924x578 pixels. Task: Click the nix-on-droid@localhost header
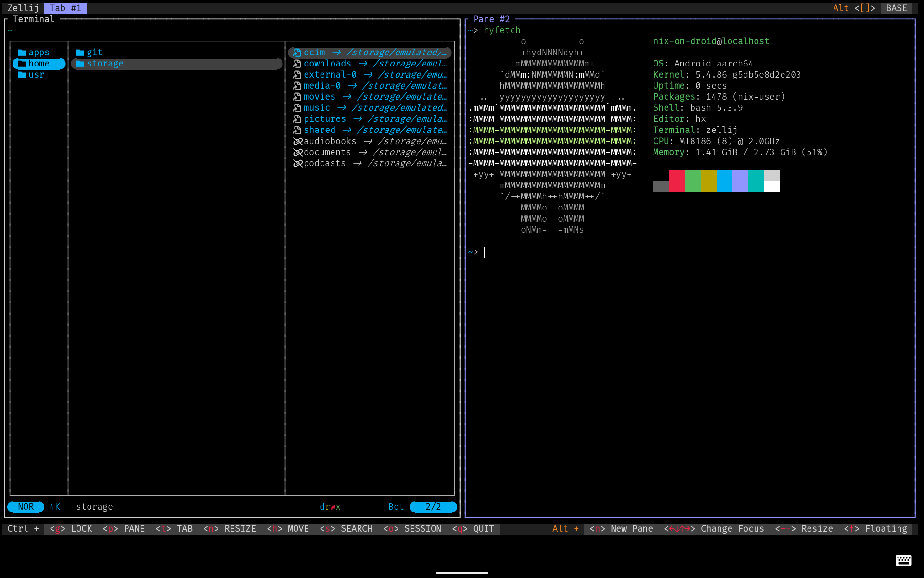711,41
